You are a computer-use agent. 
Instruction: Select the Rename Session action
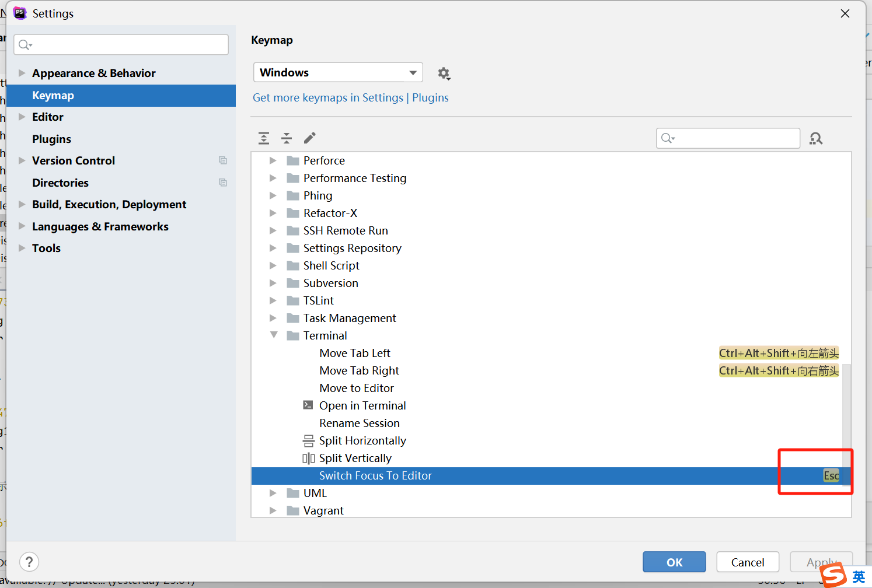coord(360,423)
